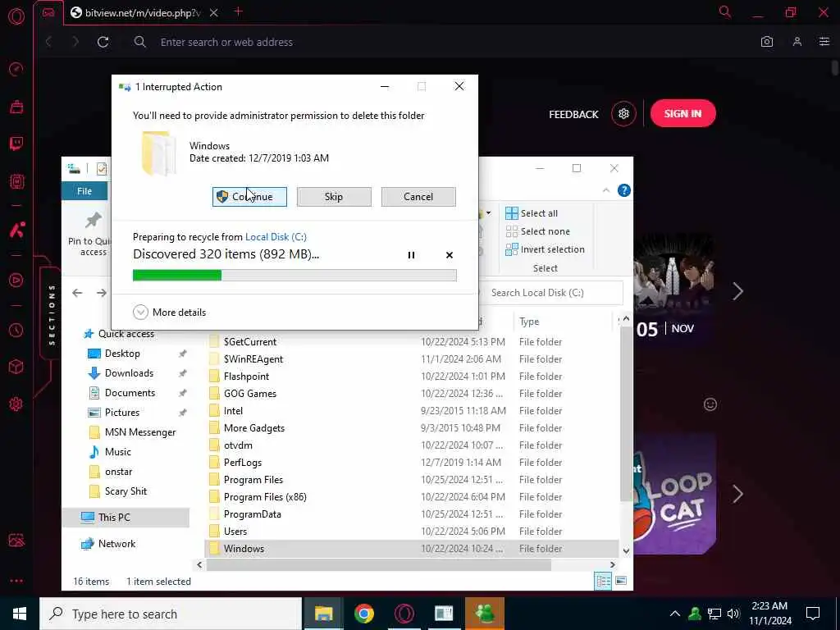Select the More Gadgets folder
Screen dimensions: 840x630
254,428
